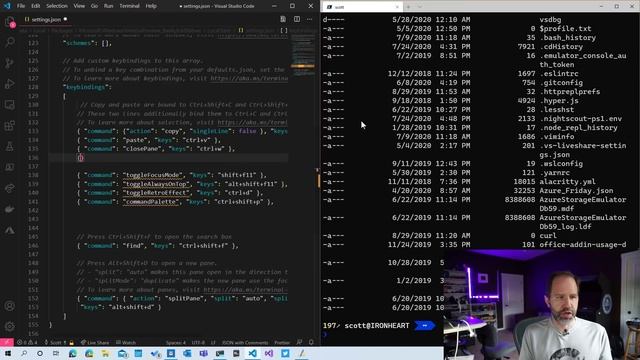
Task: Click Prettier in the status bar
Action: tap(282, 342)
